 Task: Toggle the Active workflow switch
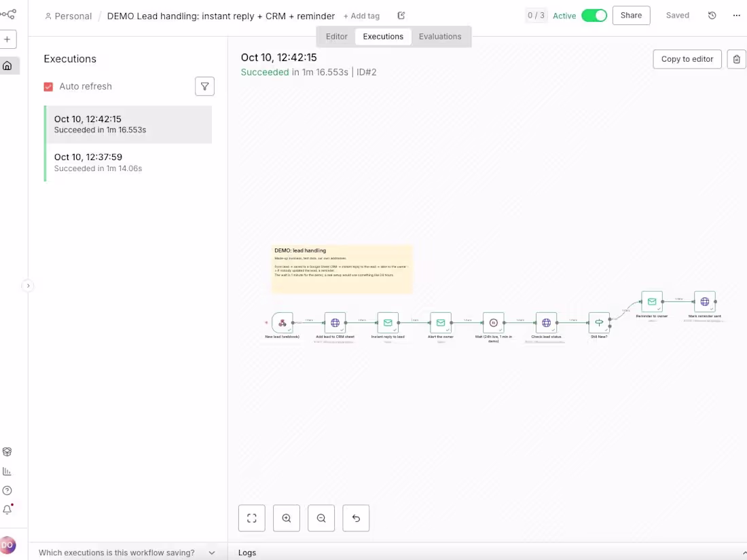point(594,15)
